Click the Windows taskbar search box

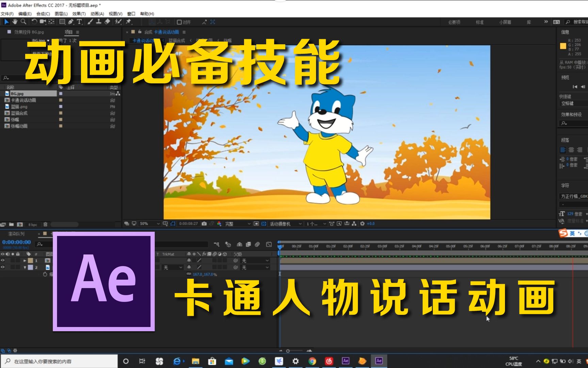coord(59,361)
